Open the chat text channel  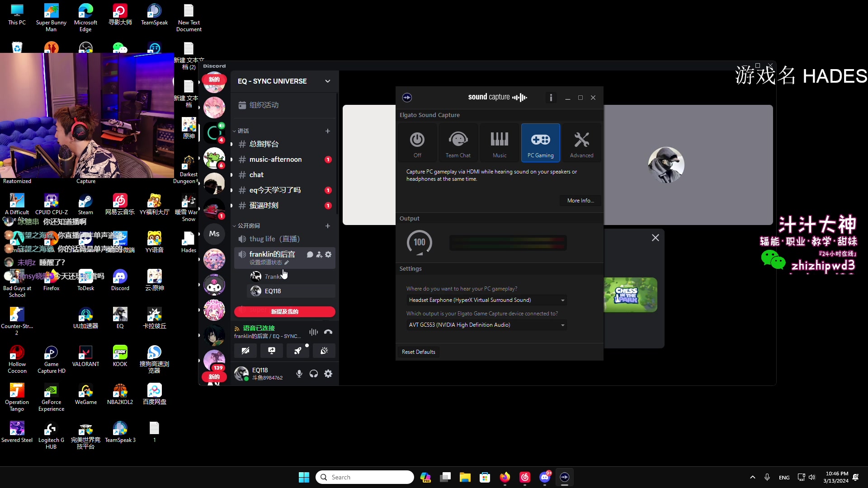tap(284, 175)
